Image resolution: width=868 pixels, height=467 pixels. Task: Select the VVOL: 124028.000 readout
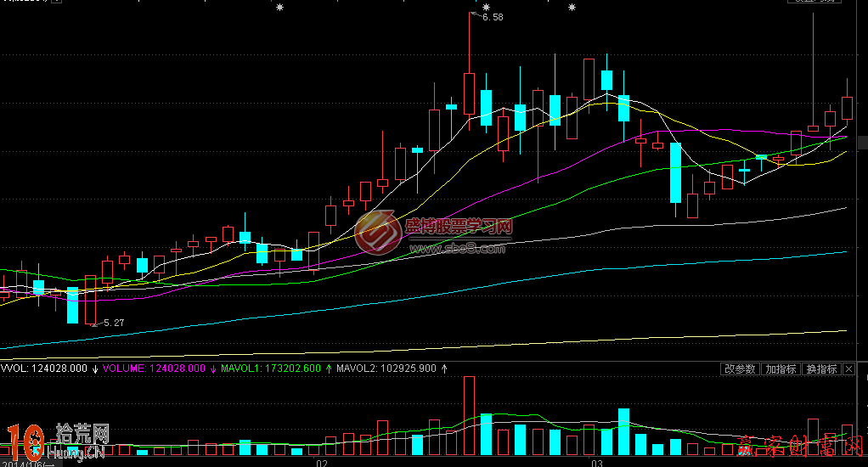(x=43, y=369)
